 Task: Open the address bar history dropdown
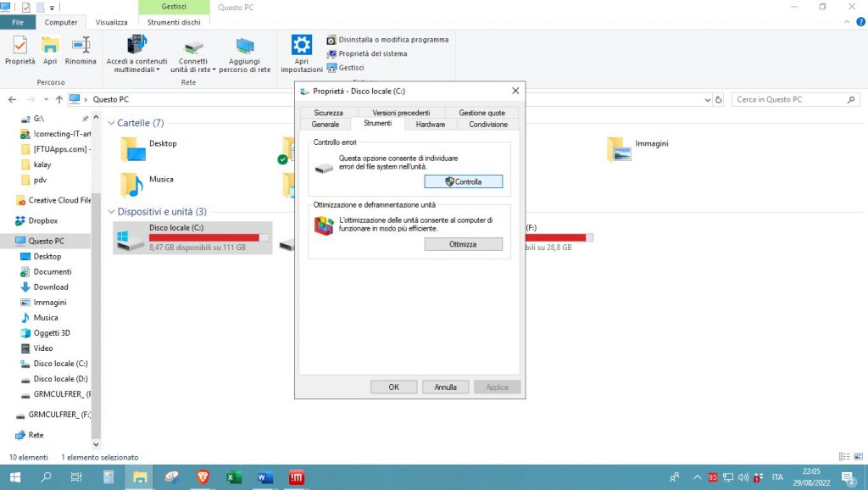pyautogui.click(x=709, y=99)
